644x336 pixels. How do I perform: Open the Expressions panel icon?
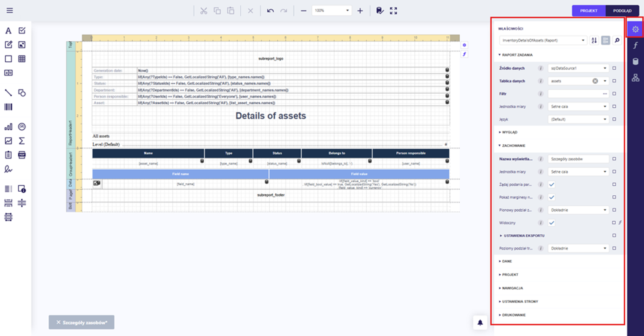[636, 45]
